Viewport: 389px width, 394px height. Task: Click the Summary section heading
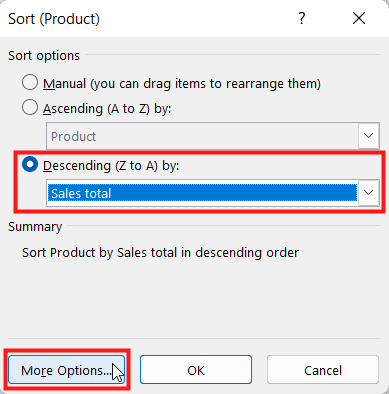click(x=35, y=227)
